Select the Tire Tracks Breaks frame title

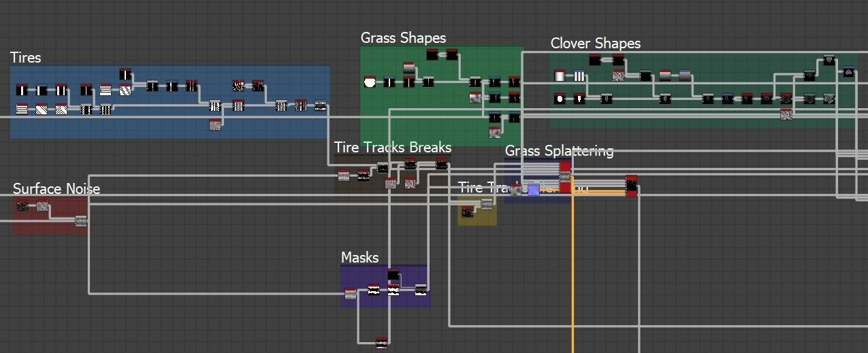point(393,148)
